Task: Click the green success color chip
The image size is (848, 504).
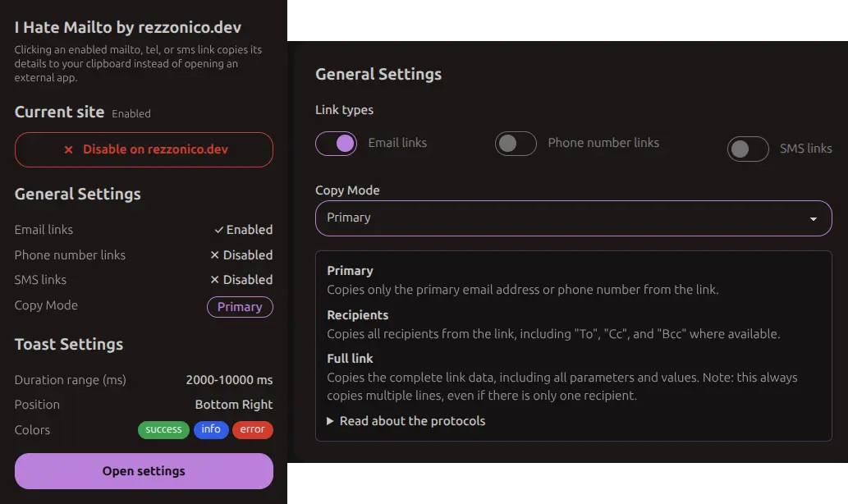Action: 163,429
